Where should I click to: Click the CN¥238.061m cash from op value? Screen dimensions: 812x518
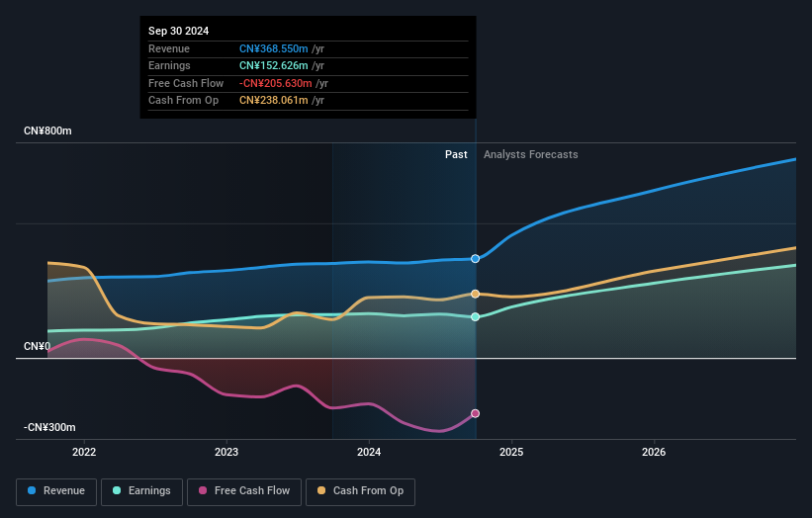pos(273,101)
